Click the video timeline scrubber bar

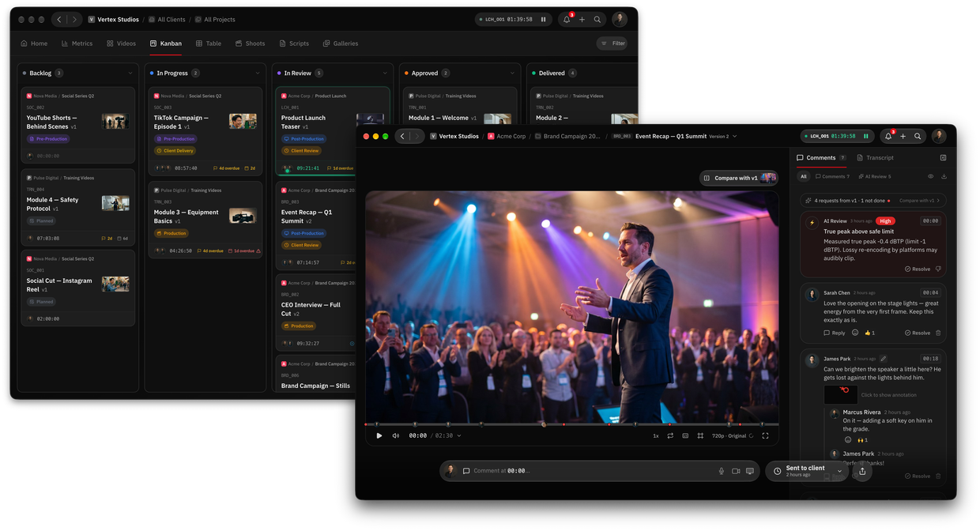(x=571, y=424)
